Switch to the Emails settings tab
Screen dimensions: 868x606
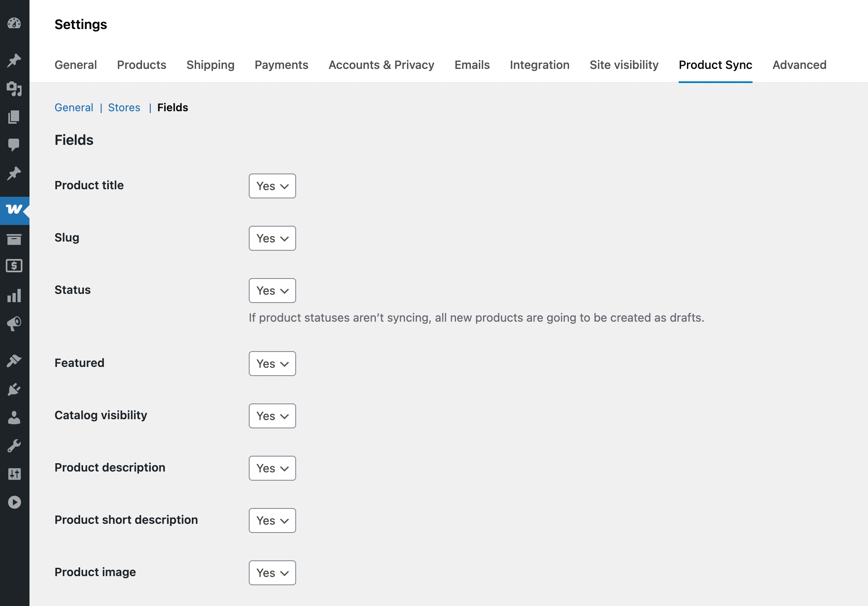click(x=472, y=65)
